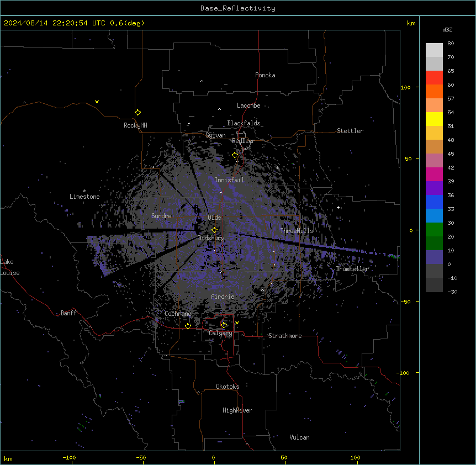Click the Innisfail label
The height and width of the screenshot is (465, 476).
coord(229,180)
